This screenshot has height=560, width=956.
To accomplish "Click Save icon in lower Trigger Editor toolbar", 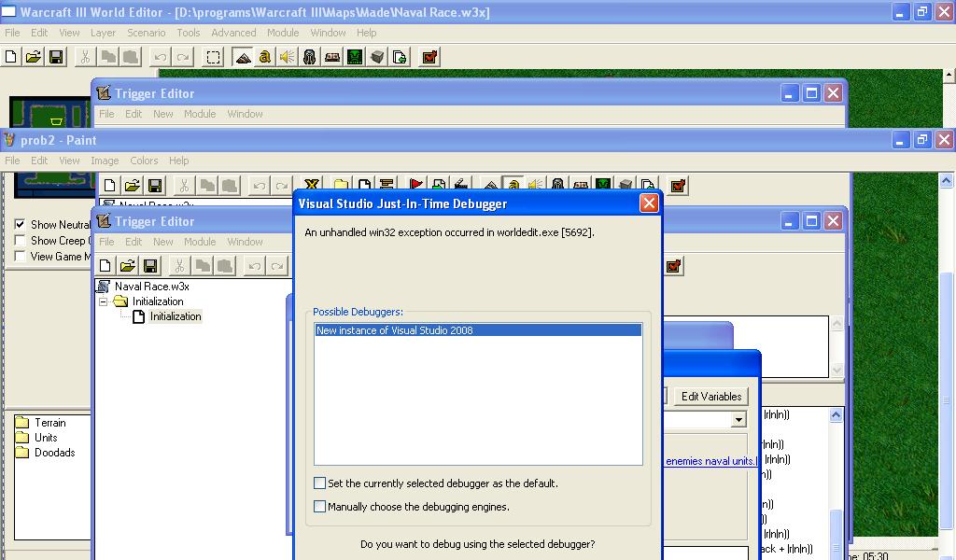I will (150, 266).
